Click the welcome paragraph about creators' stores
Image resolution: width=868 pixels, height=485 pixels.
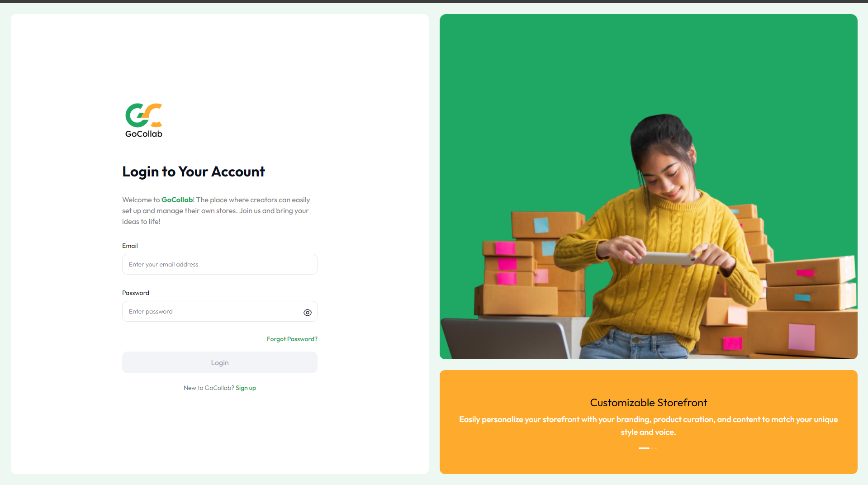tap(216, 210)
